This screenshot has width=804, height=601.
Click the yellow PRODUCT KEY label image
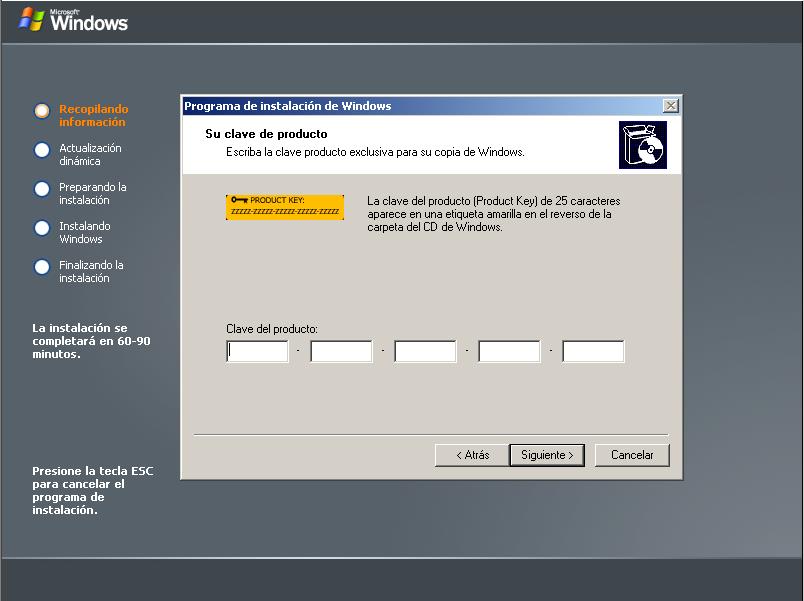285,207
